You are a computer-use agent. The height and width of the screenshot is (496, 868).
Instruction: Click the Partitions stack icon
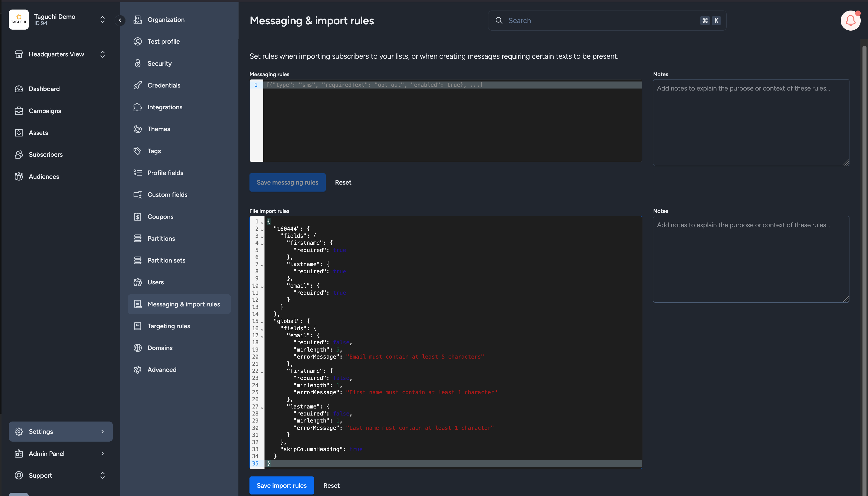point(138,238)
